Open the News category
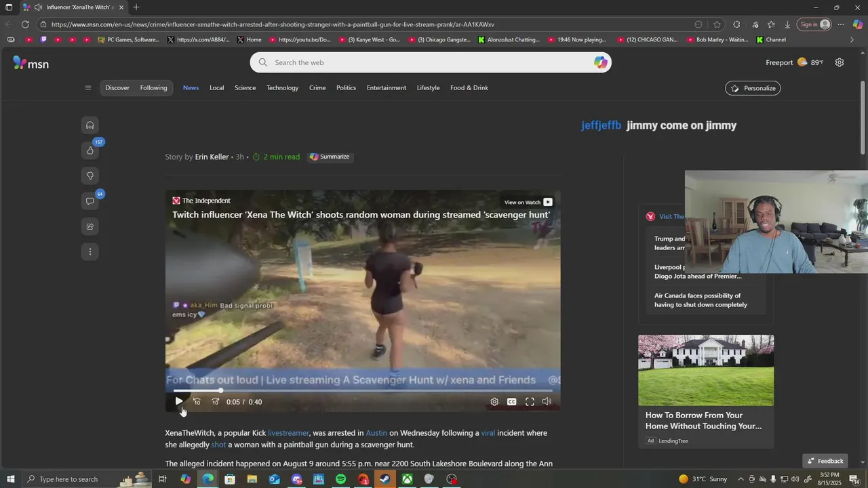The height and width of the screenshot is (488, 868). click(x=191, y=88)
